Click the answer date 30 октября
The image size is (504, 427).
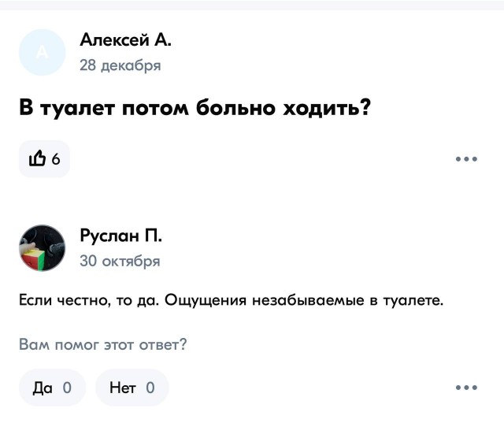click(120, 261)
